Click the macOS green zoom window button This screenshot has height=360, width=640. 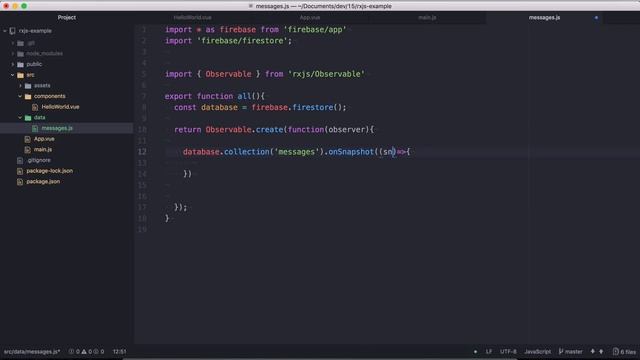24,6
